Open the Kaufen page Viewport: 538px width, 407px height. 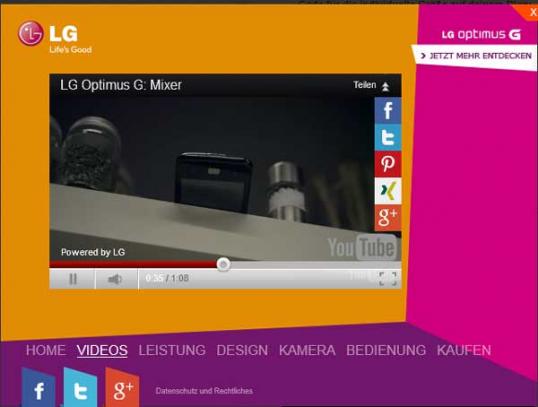pos(464,350)
